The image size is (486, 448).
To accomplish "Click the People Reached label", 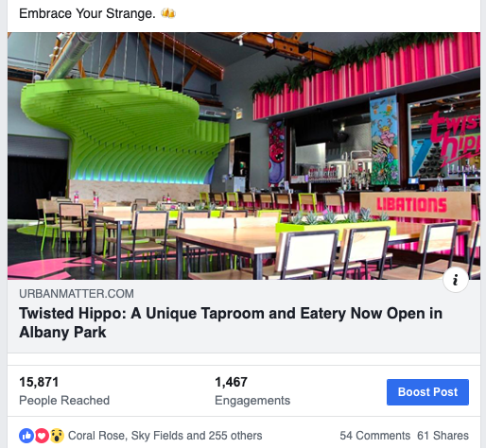I will pyautogui.click(x=64, y=401).
